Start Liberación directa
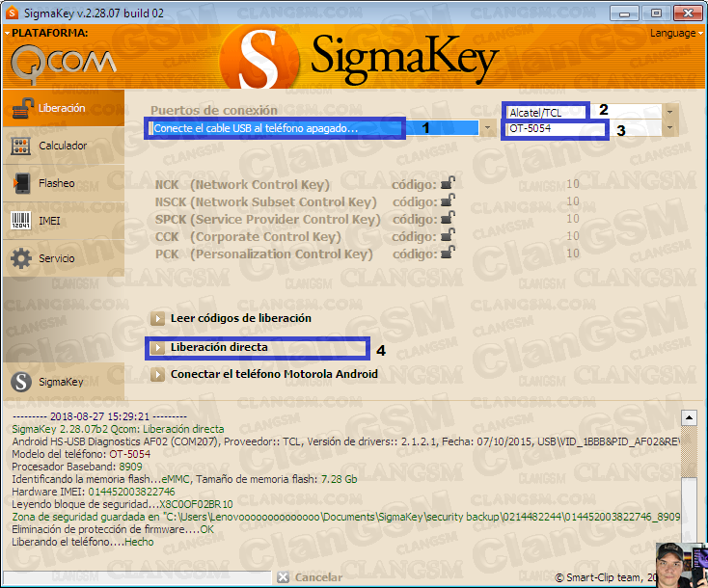Screen dimensions: 708x588 [x=219, y=347]
